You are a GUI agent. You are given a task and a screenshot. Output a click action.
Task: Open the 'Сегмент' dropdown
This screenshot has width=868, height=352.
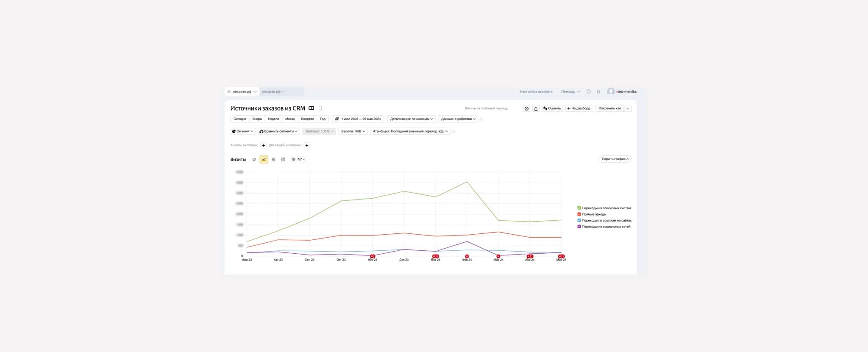(x=242, y=131)
